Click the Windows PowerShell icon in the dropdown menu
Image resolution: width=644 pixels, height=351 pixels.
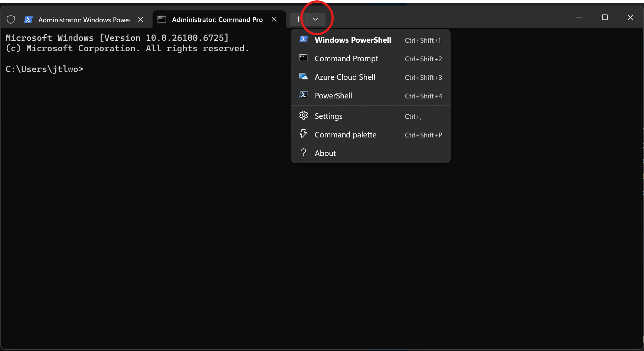point(303,39)
